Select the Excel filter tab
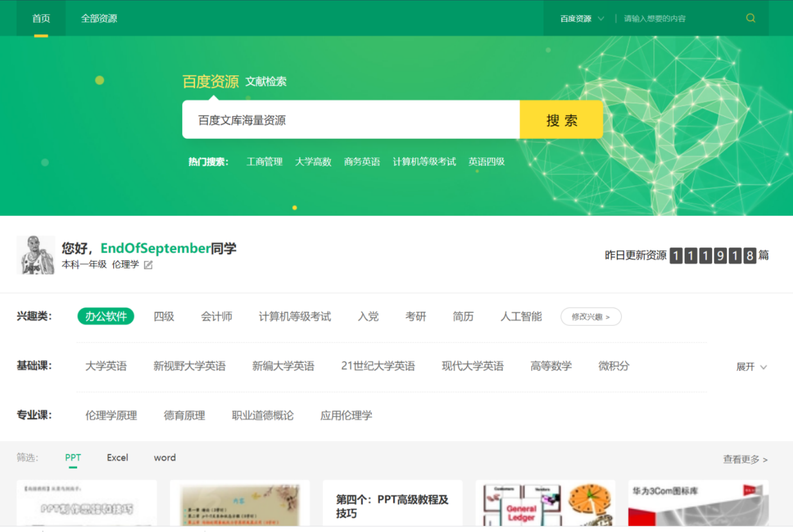This screenshot has width=793, height=532. (x=117, y=457)
